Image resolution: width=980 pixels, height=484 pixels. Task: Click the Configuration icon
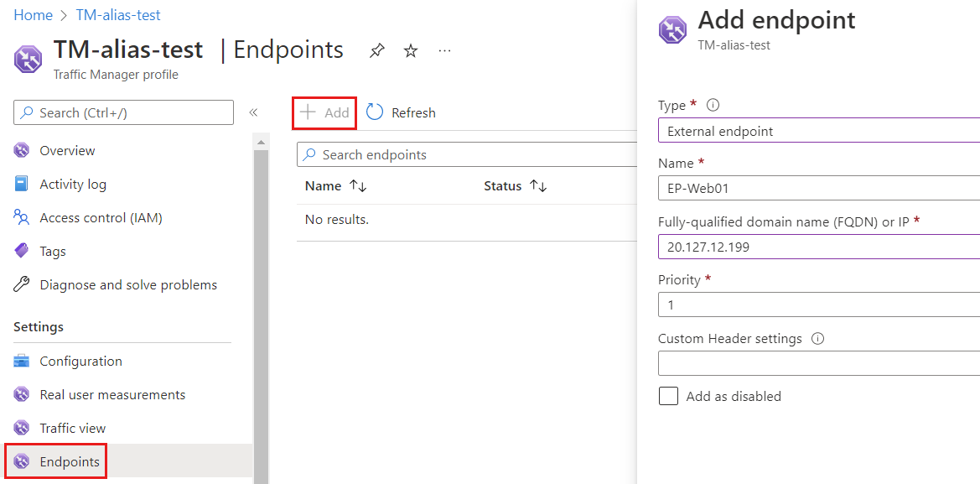[21, 362]
